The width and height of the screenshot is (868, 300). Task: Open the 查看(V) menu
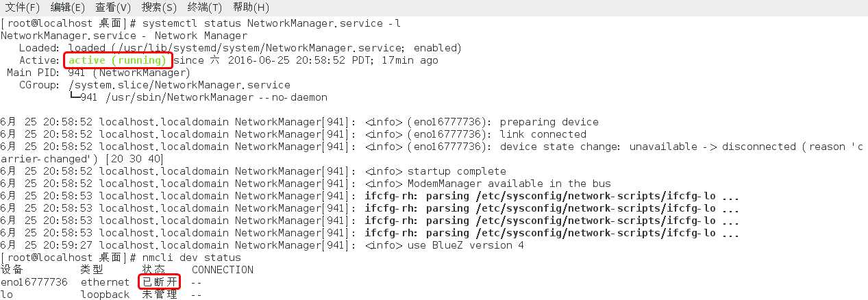pos(113,8)
